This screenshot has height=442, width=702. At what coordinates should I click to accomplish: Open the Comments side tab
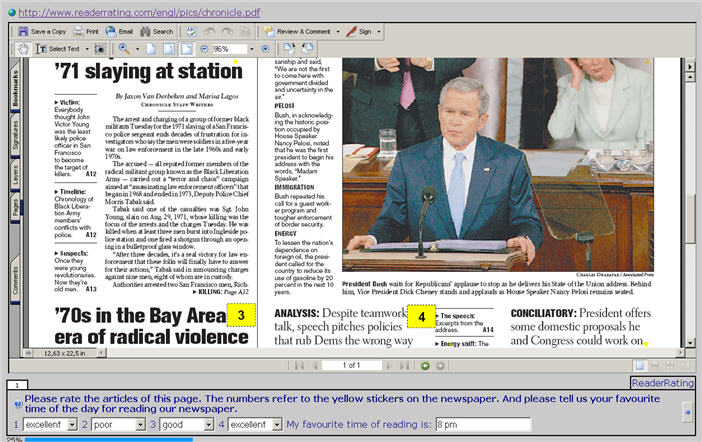(x=15, y=281)
